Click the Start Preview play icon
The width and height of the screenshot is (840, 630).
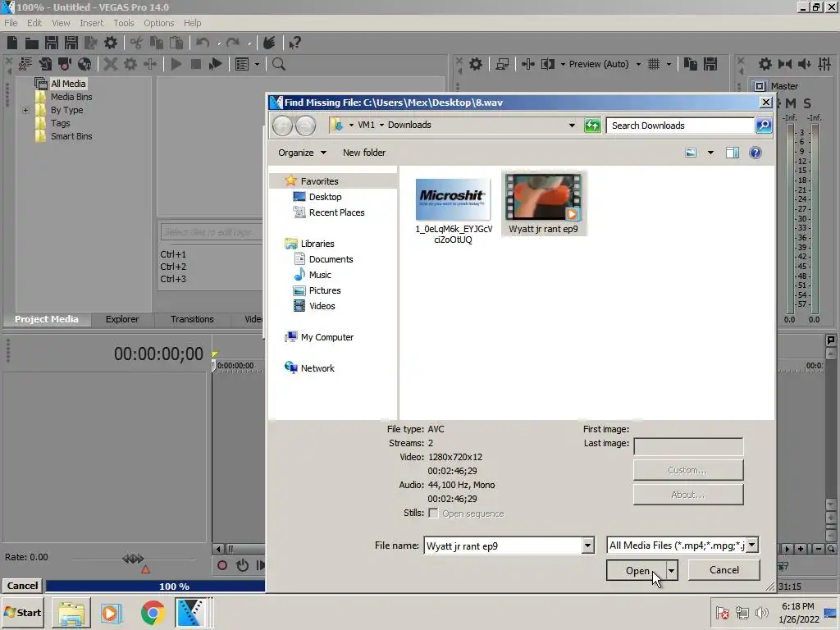176,64
